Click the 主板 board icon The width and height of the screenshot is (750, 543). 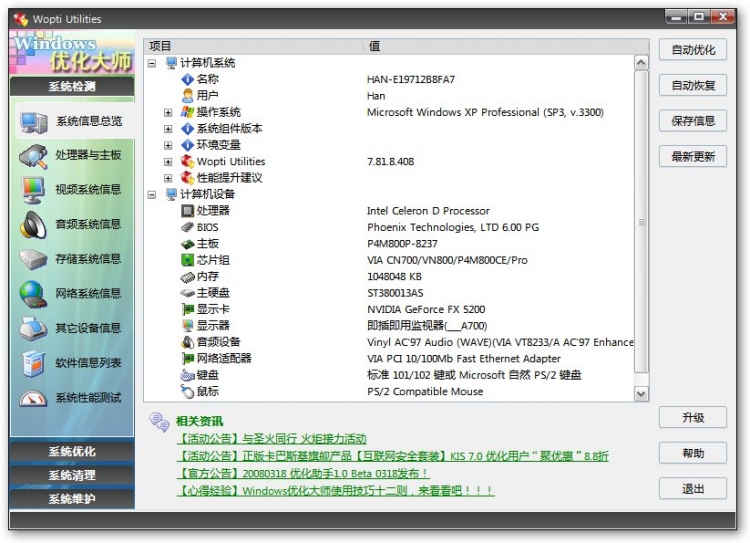[188, 244]
